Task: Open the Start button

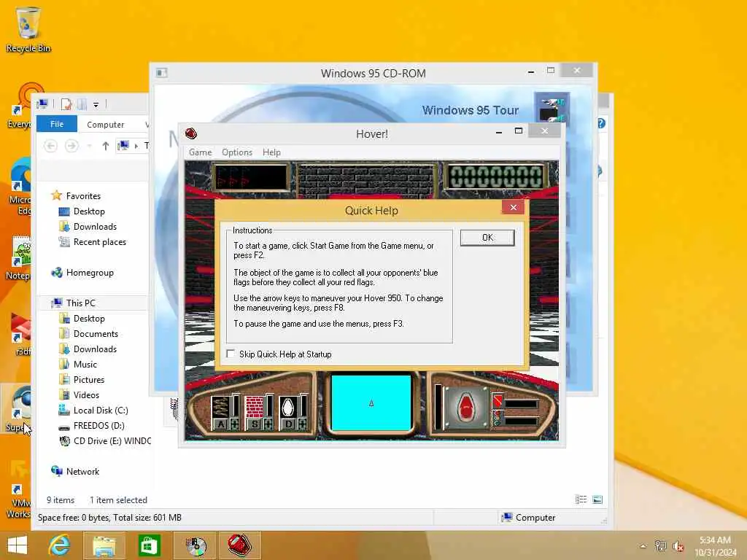Action: [x=18, y=545]
